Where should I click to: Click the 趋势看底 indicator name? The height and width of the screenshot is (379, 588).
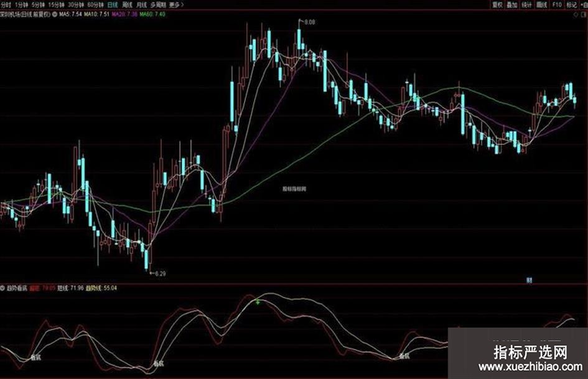17,288
